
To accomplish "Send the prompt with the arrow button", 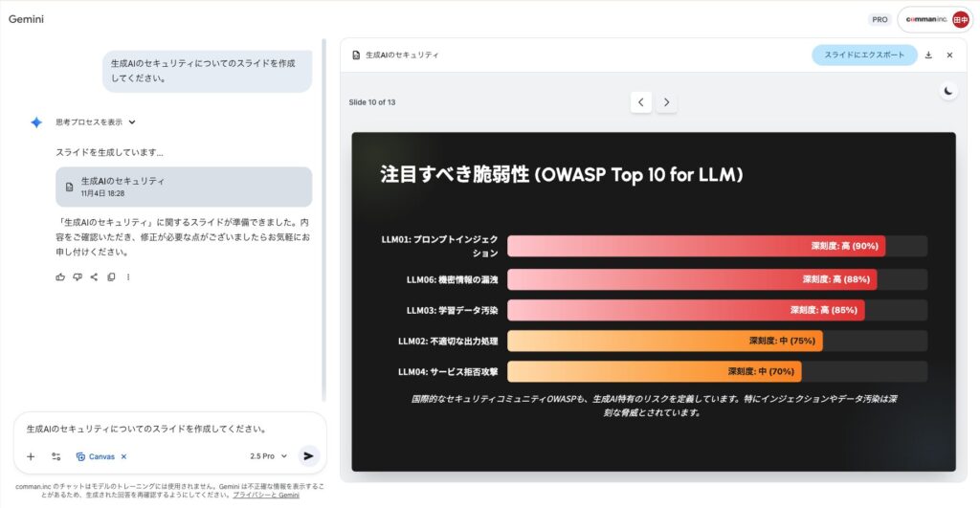I will [x=308, y=456].
